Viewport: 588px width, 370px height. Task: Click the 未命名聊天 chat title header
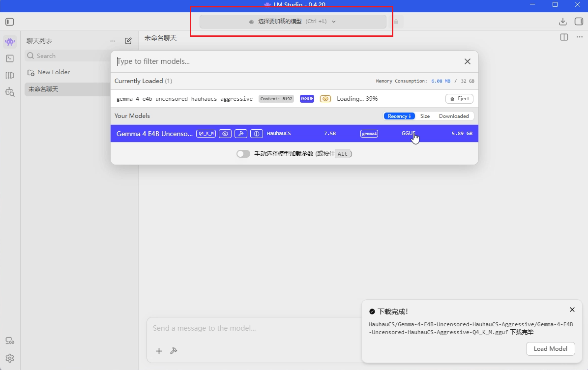[x=160, y=38]
